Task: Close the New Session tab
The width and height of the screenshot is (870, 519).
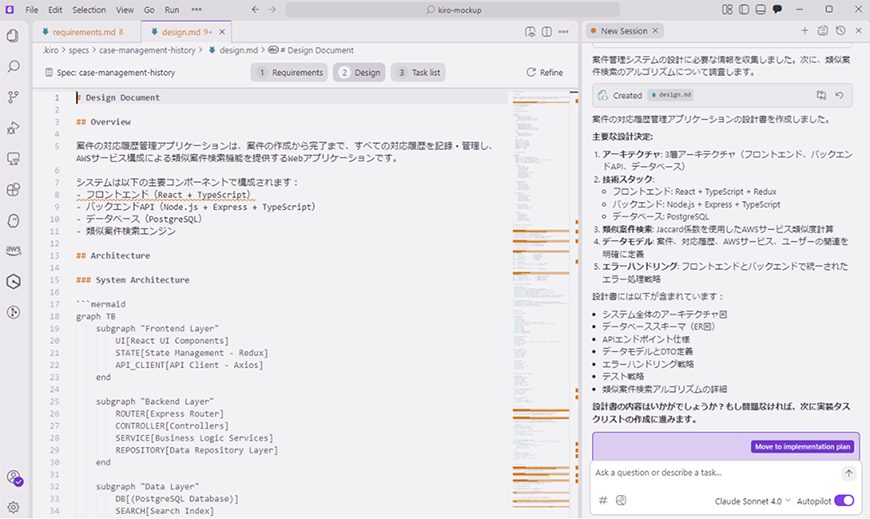Action: click(655, 31)
